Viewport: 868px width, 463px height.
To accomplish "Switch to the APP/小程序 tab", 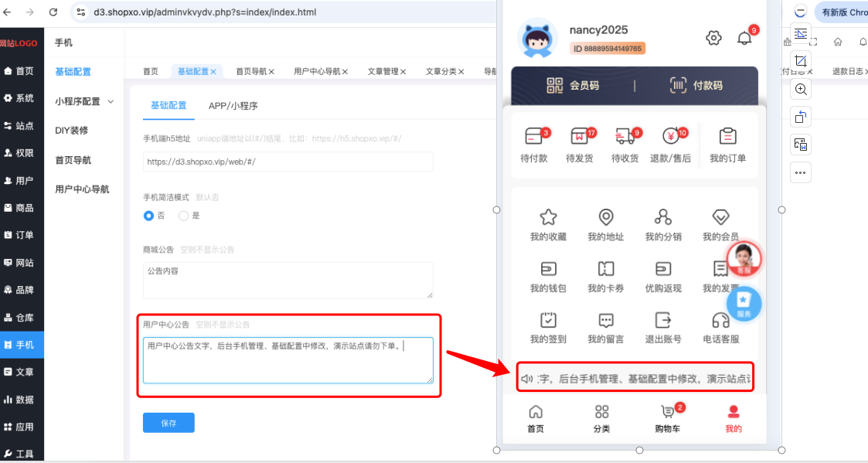I will click(233, 106).
